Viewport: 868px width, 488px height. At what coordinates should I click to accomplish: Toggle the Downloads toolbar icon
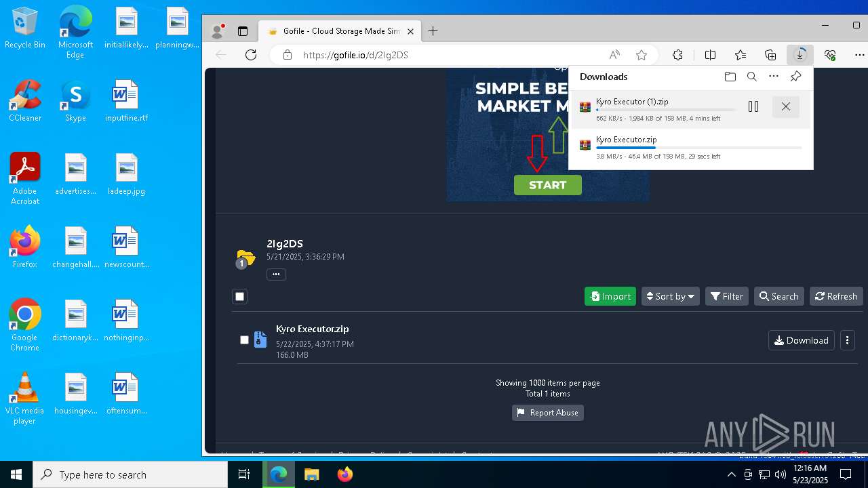coord(800,55)
